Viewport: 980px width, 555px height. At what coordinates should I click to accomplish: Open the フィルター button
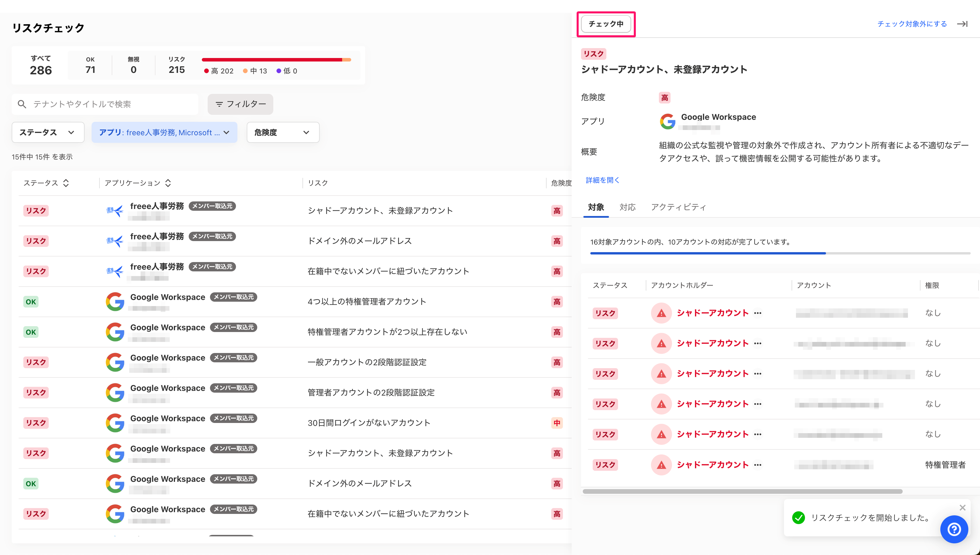[240, 104]
